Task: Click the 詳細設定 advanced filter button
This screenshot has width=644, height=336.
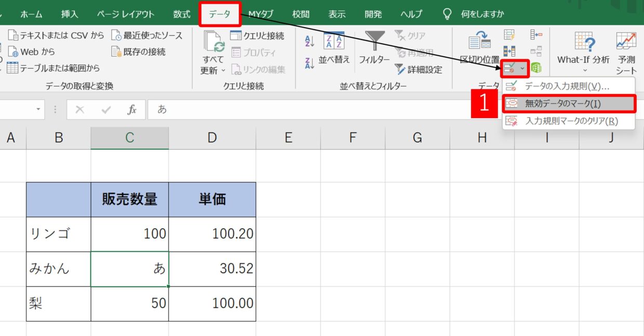Action: click(419, 70)
